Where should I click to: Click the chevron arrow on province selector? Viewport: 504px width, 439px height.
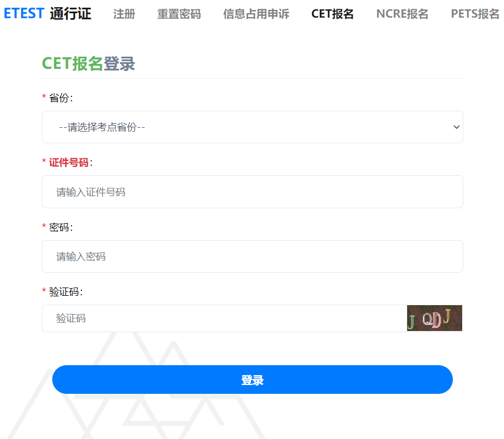click(x=456, y=127)
